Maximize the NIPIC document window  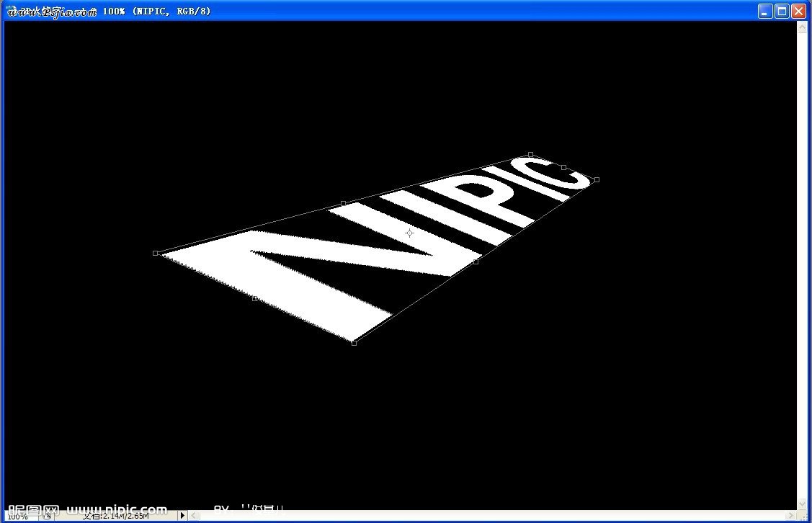tap(782, 12)
